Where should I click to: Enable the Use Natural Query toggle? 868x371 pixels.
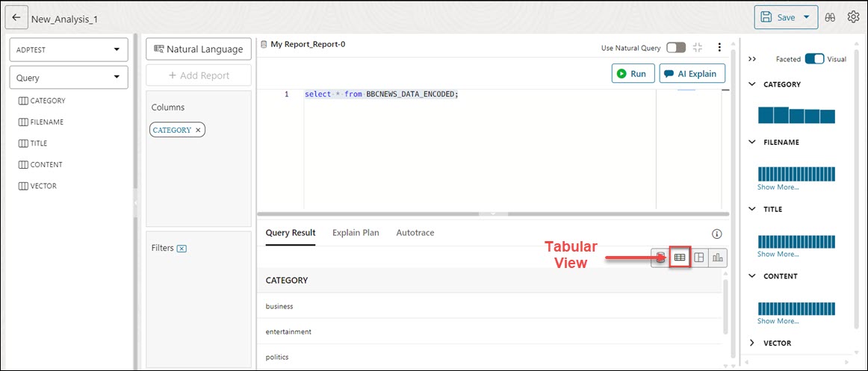pos(675,48)
